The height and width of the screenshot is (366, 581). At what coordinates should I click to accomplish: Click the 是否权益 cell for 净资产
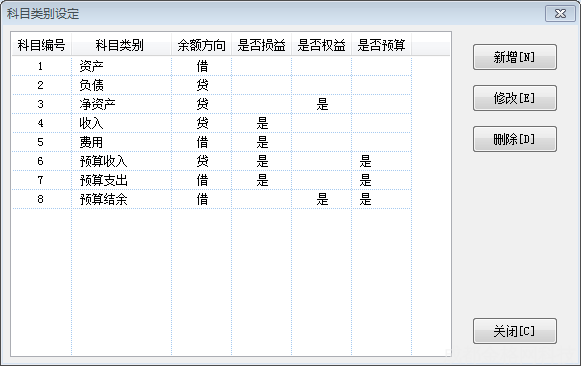(322, 104)
